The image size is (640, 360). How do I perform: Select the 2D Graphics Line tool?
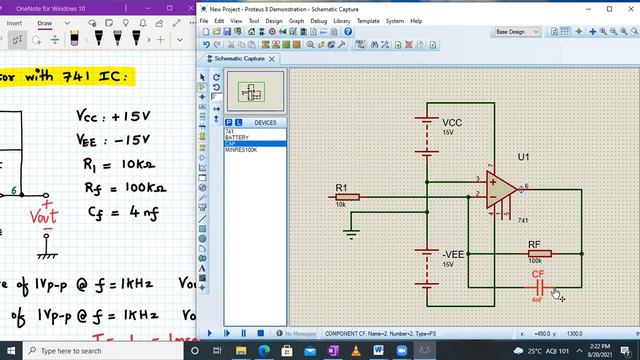click(202, 219)
